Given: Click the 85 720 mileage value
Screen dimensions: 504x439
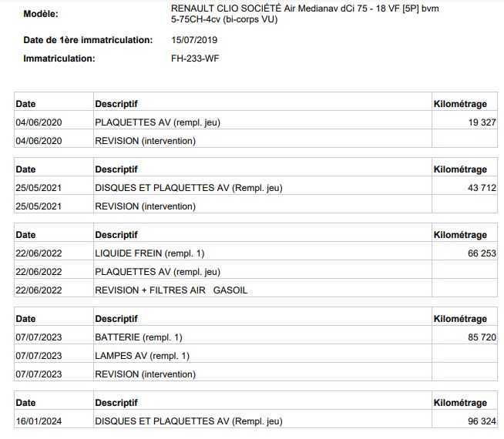Looking at the screenshot, I should tap(482, 337).
